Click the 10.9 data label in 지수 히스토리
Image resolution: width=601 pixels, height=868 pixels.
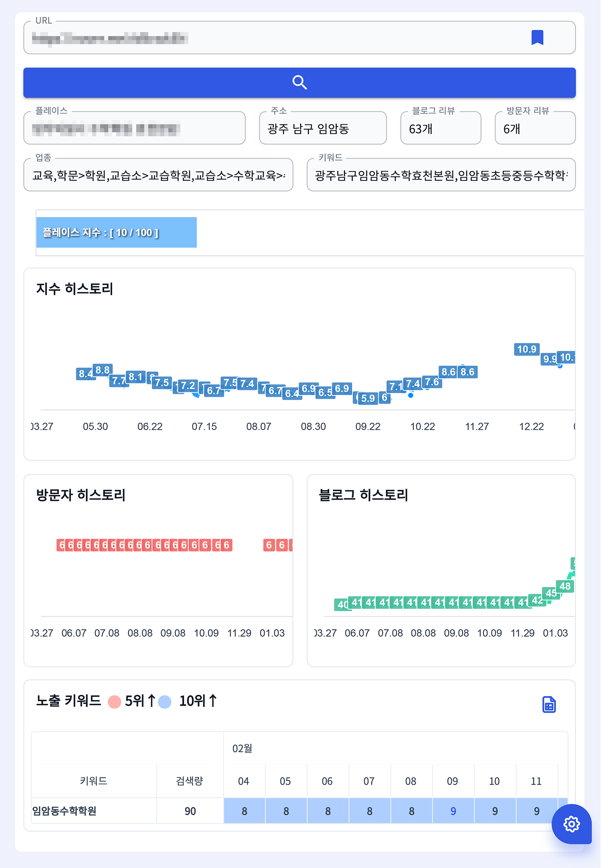point(526,349)
